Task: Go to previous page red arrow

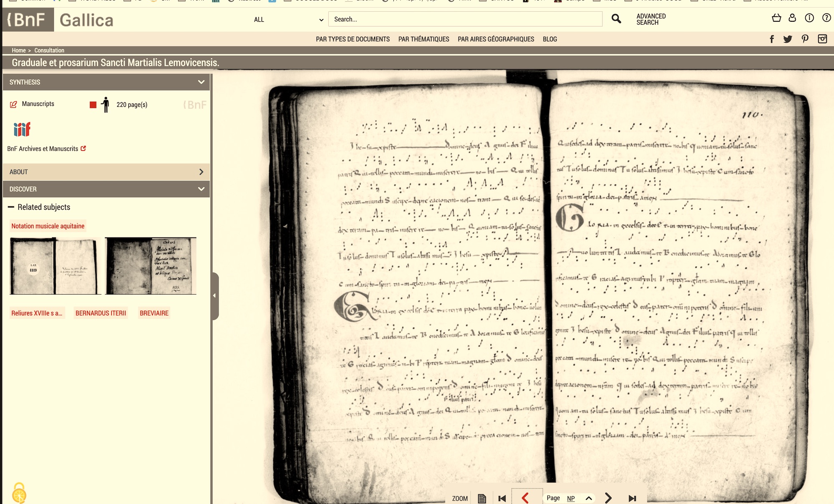Action: (525, 498)
